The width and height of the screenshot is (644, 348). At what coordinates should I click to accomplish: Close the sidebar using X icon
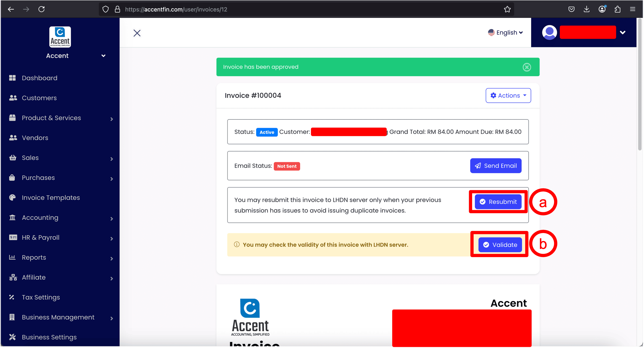tap(137, 33)
